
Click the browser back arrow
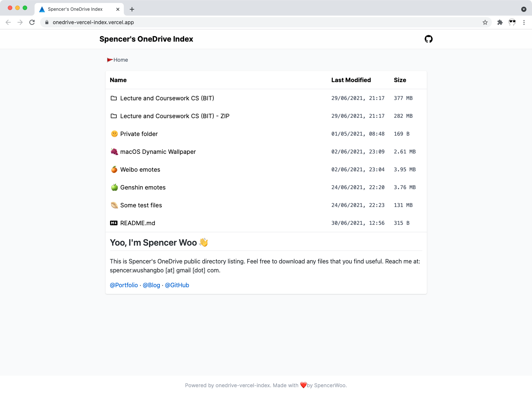(x=8, y=22)
